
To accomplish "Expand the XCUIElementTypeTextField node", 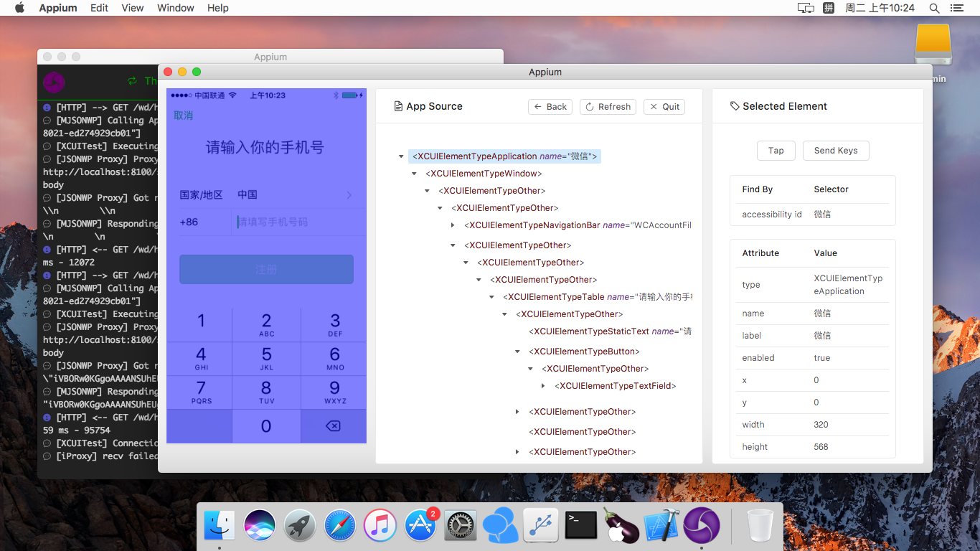I will pos(543,386).
